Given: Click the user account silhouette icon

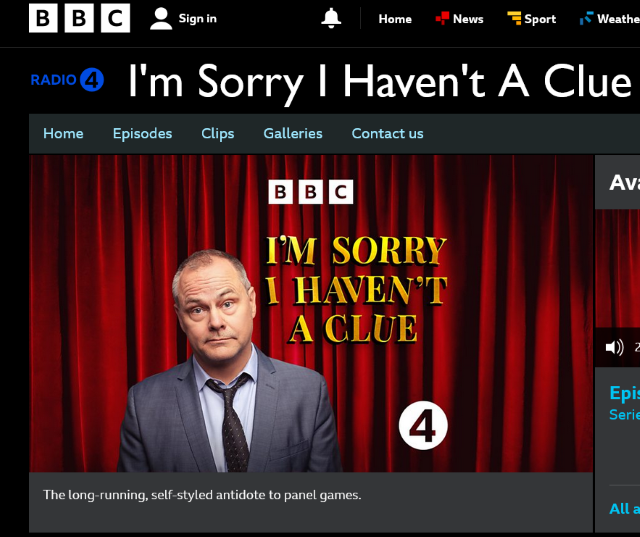Looking at the screenshot, I should (x=161, y=19).
